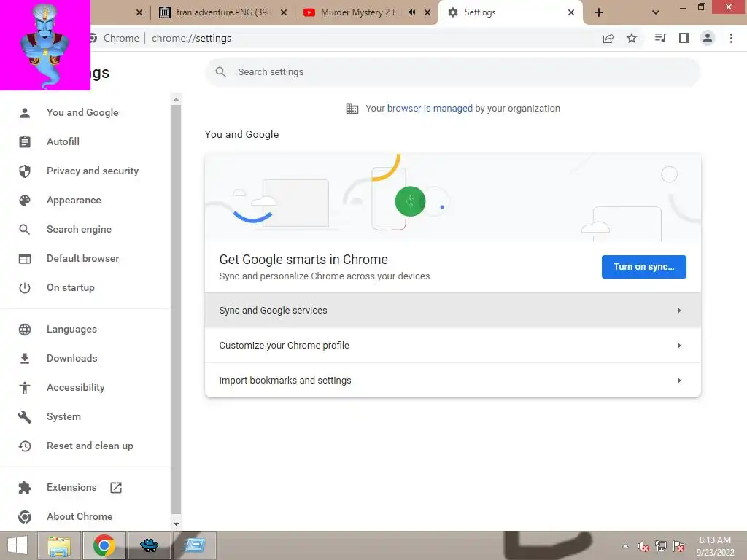
Task: Click the window icon beside Default browser
Action: (x=25, y=259)
